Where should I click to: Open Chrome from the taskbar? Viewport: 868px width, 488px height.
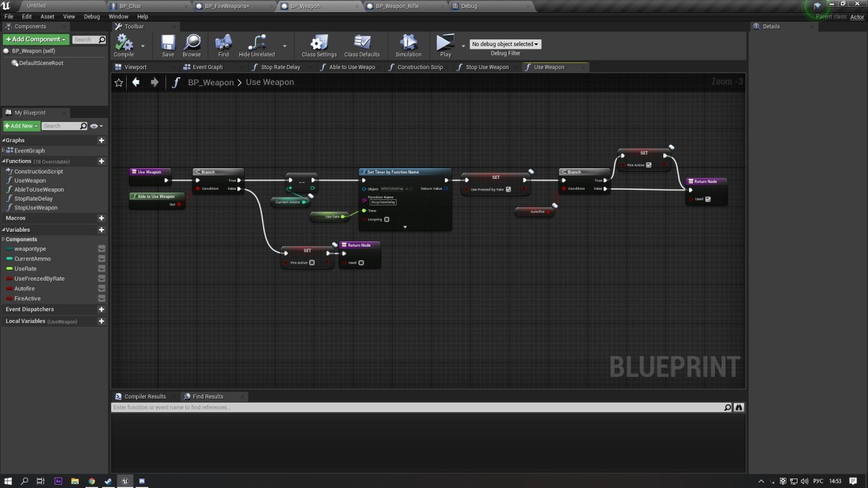92,481
